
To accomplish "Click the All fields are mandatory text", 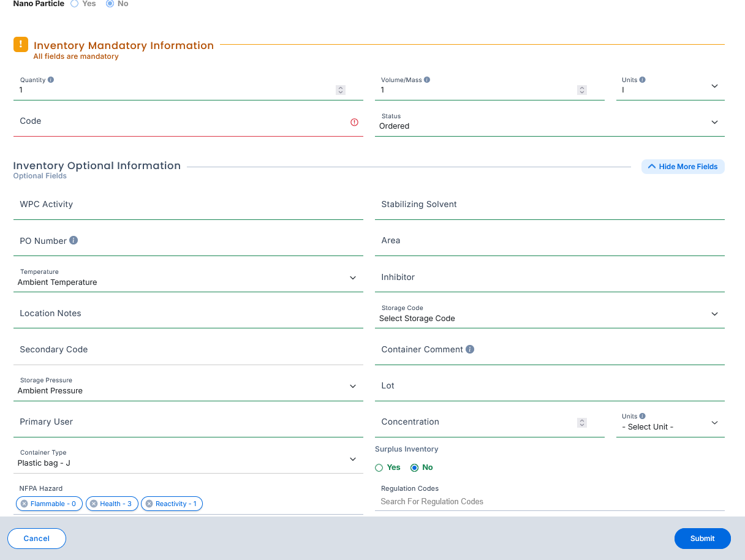I will 76,56.
